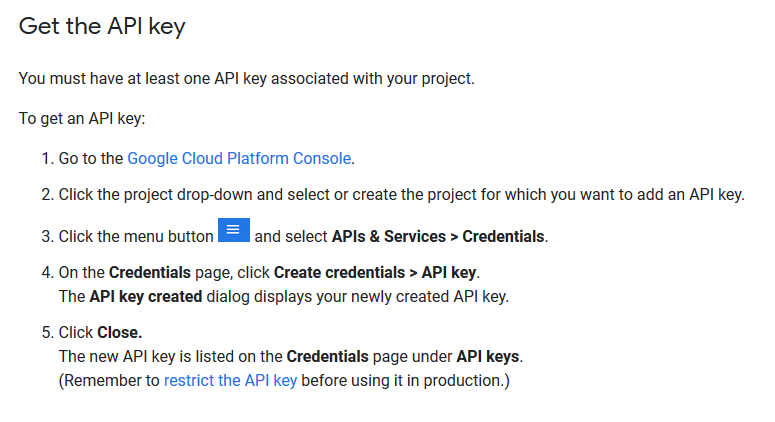Click bold "Credentials" in "listed on the Credentials page"
Screen dimensions: 775x422
(x=327, y=356)
